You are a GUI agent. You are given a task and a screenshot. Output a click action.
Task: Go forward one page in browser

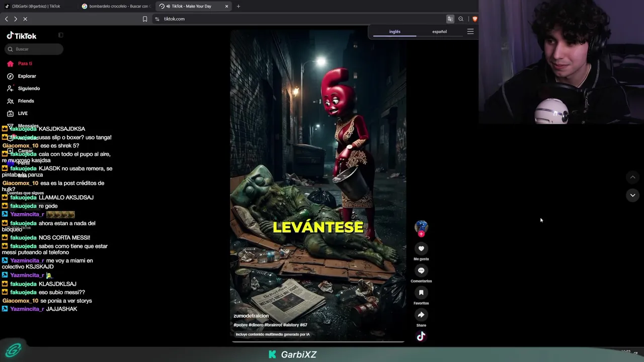16,19
